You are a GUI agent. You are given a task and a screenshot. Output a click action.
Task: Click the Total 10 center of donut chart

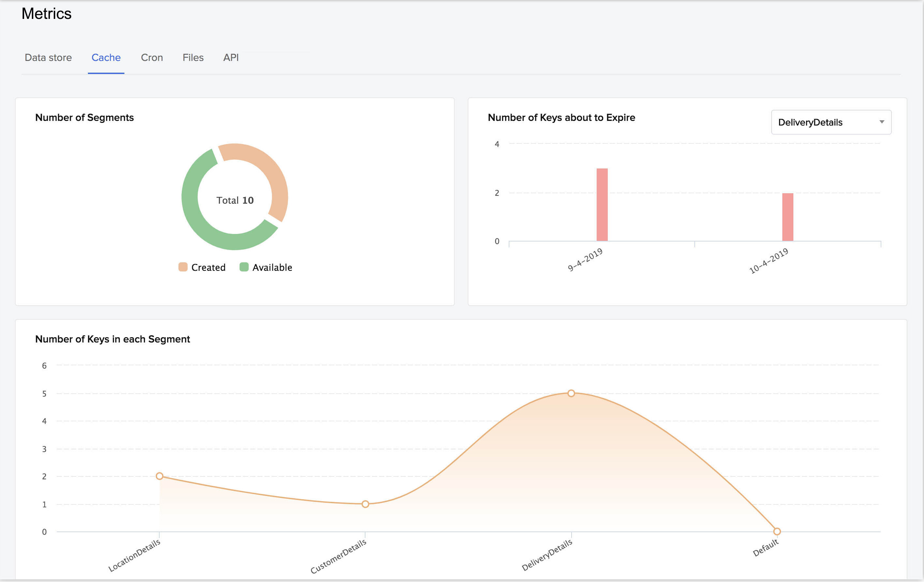coord(235,200)
